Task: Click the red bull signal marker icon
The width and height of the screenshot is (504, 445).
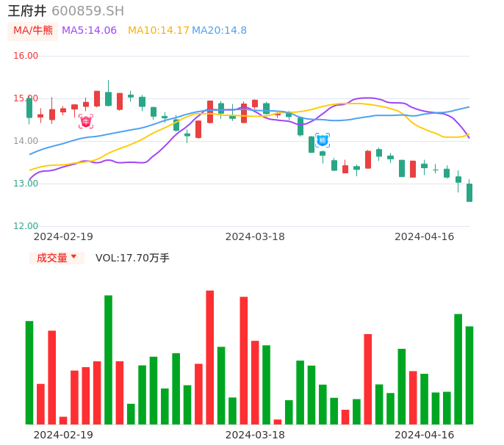Action: [x=86, y=121]
